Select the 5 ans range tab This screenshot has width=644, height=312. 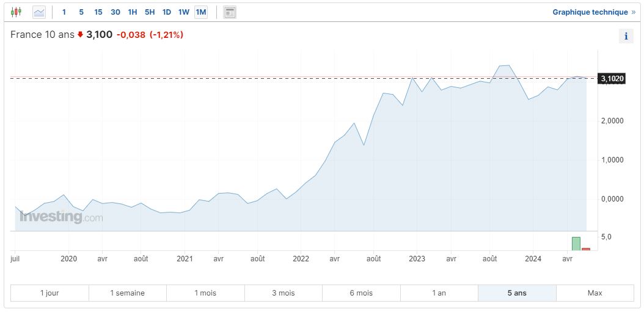coord(517,293)
